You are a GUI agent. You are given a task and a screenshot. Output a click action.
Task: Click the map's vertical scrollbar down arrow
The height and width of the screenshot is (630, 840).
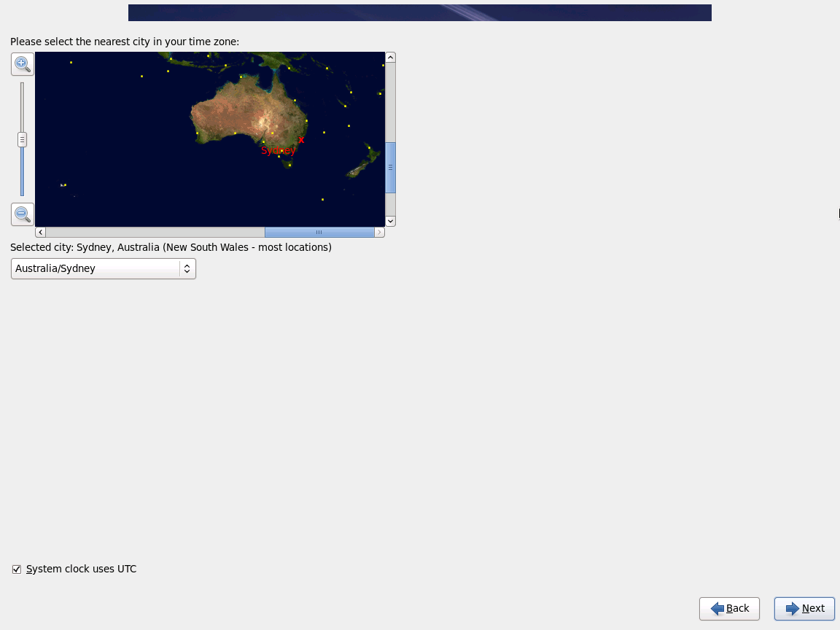coord(390,221)
